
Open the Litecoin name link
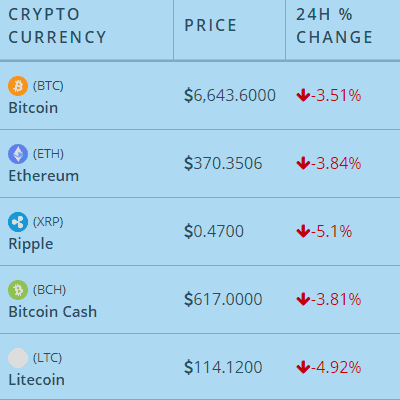coord(37,380)
